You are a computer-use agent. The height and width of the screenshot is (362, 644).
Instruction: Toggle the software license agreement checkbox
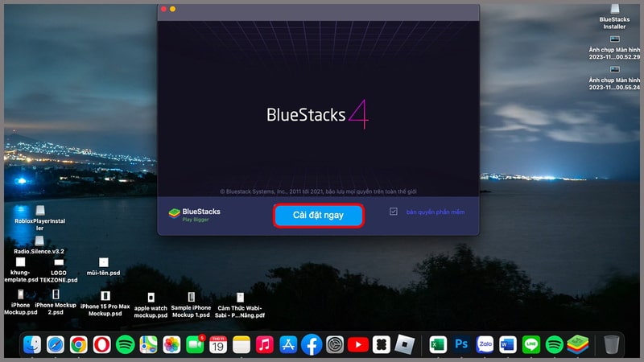394,212
